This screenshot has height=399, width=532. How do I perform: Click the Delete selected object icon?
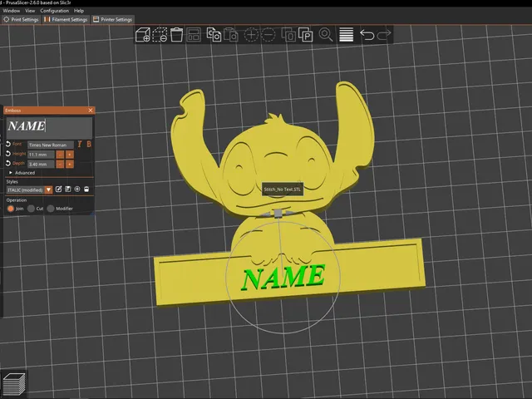[x=160, y=35]
